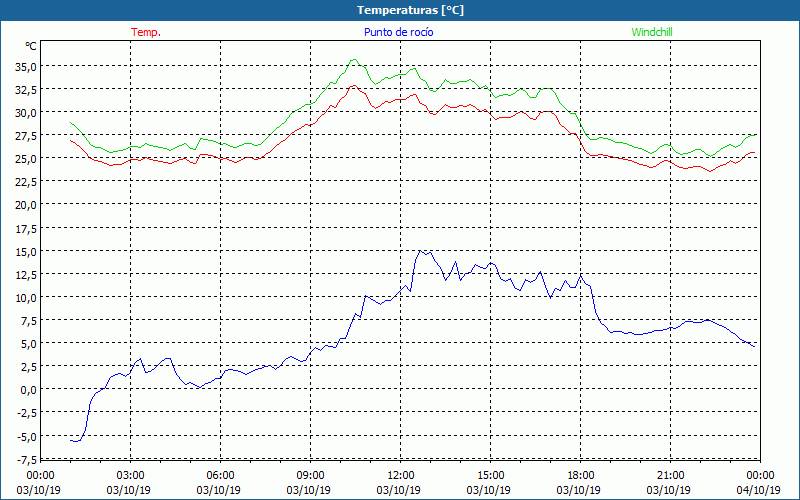Click the 35,0 y-axis value

[26, 66]
